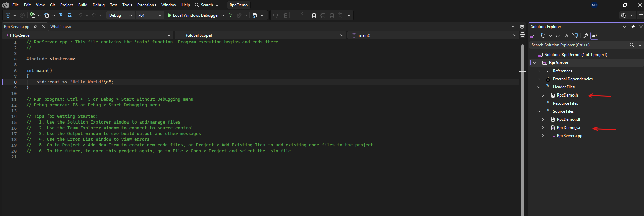644x216 pixels.
Task: Click the New Project toolbar icon
Action: (32, 15)
